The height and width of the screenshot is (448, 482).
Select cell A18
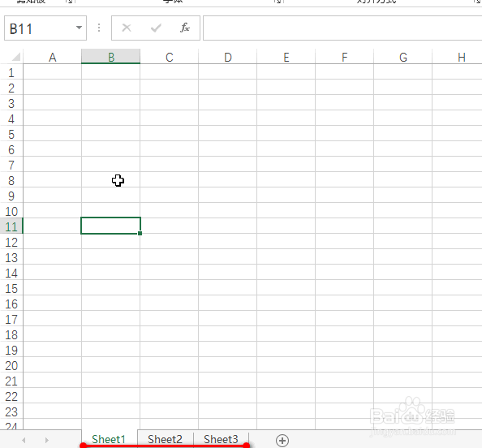(x=53, y=334)
